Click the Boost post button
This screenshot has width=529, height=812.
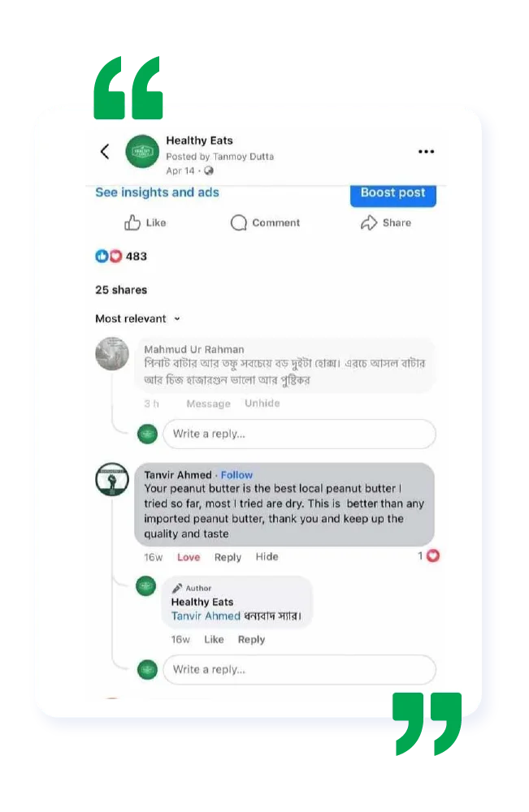pyautogui.click(x=392, y=194)
